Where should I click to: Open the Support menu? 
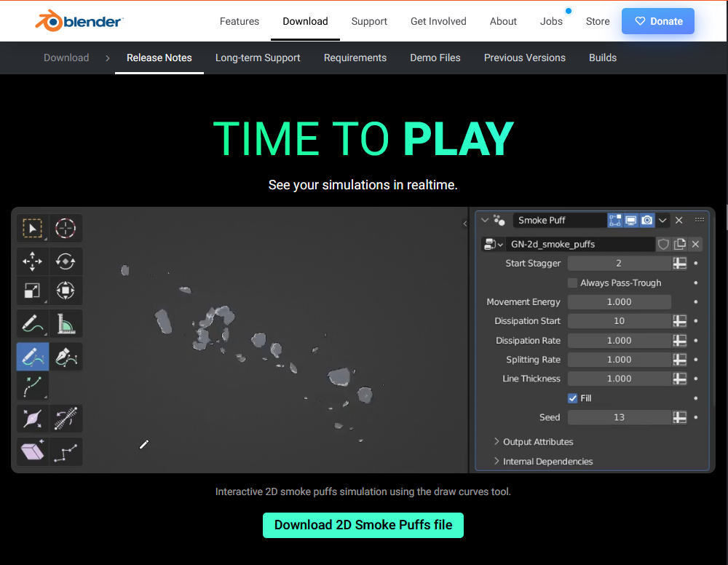tap(369, 21)
